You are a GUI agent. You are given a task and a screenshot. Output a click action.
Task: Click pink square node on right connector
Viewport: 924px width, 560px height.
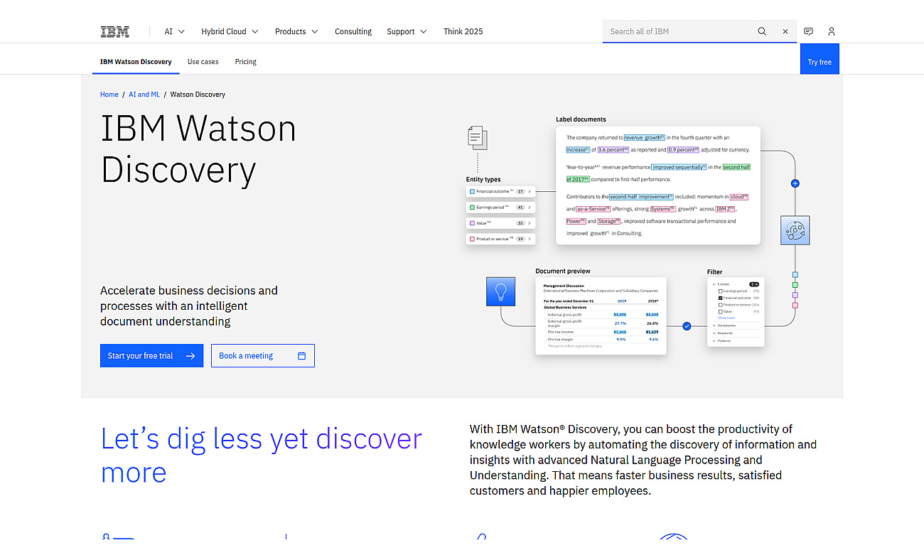pyautogui.click(x=795, y=306)
